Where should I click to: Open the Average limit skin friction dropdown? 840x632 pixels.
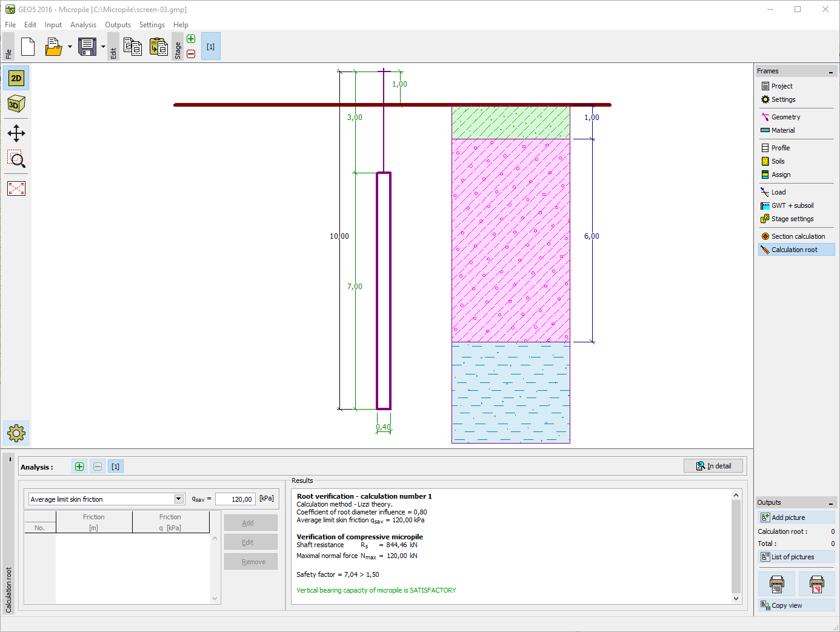(179, 499)
